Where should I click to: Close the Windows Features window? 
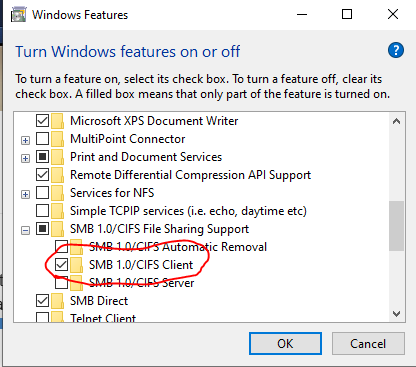point(393,15)
